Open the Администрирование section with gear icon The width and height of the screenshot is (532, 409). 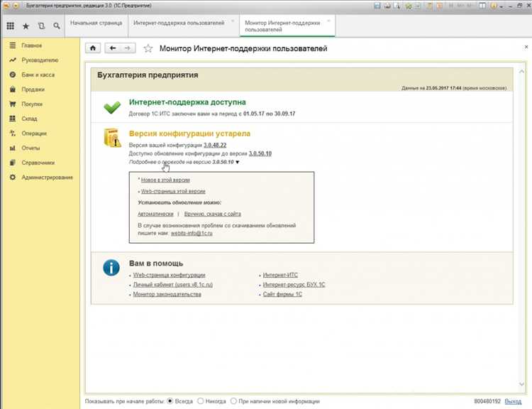pyautogui.click(x=41, y=178)
